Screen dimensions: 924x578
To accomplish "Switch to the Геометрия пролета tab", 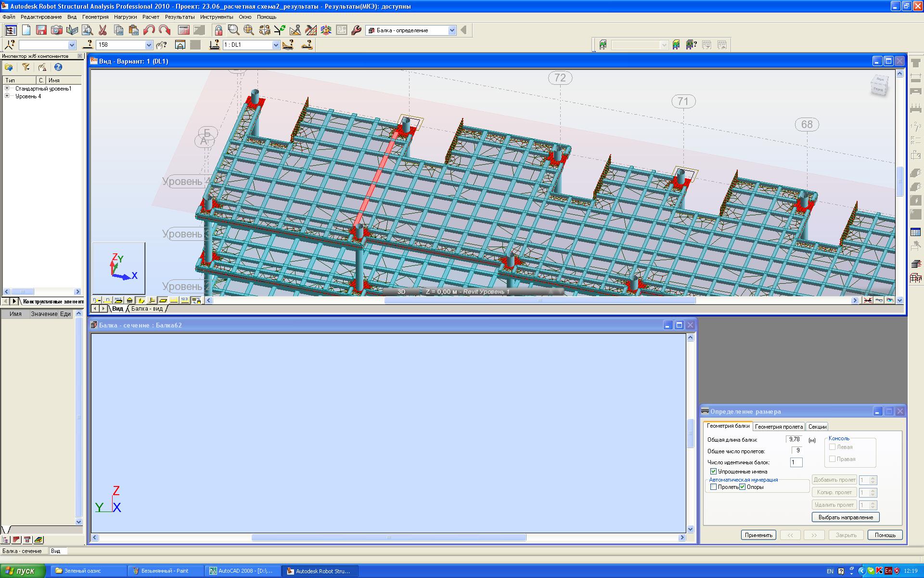I will 779,426.
